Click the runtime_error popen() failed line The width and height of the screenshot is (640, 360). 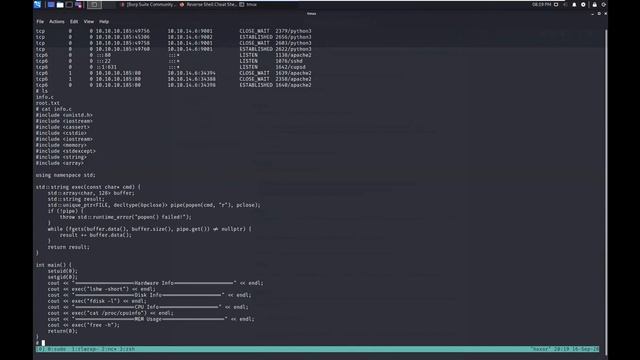point(125,217)
